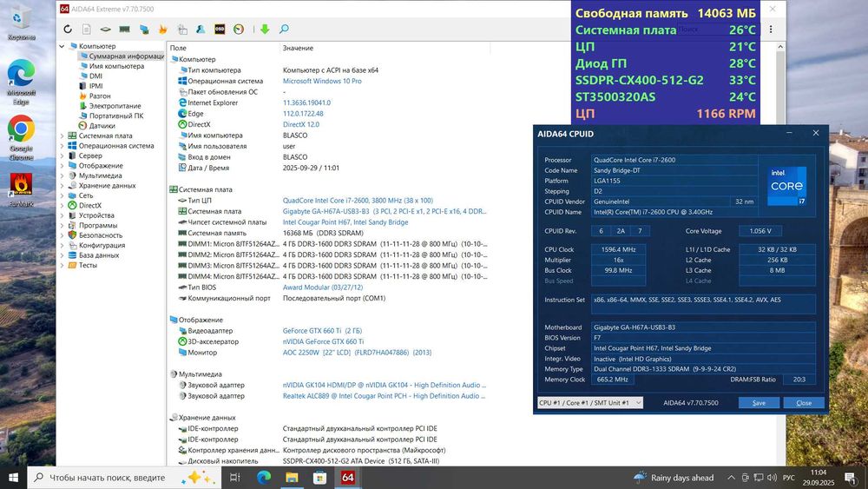Click the monitor diagnostics toolbar icon
Screen dimensions: 868x489
(144, 30)
